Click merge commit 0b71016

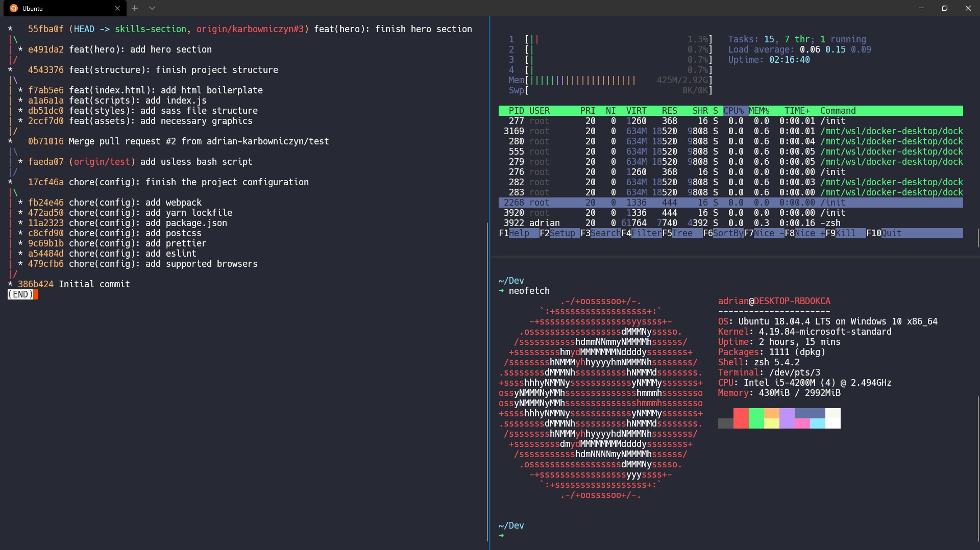179,141
